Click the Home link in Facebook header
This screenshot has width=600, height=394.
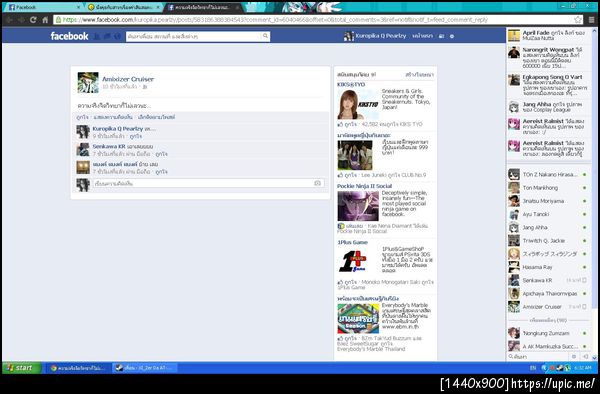pyautogui.click(x=422, y=36)
